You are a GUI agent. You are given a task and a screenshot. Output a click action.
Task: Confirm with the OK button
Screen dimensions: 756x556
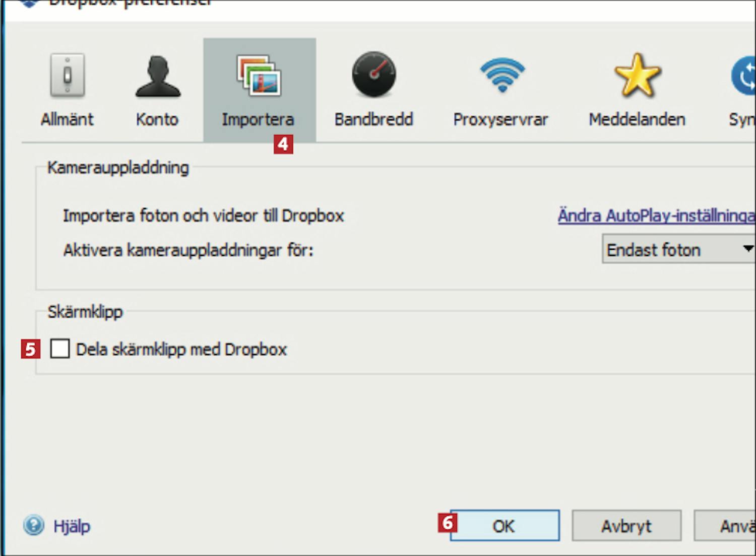505,526
